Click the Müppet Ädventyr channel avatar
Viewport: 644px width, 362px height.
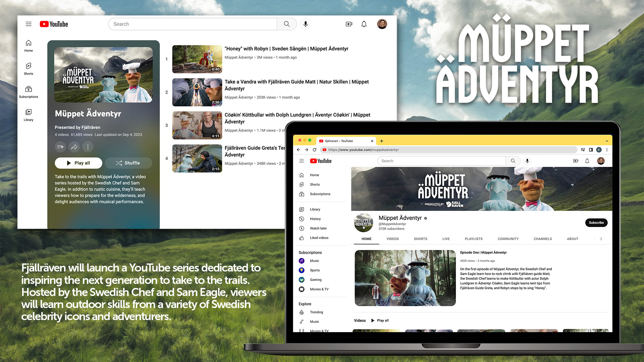(x=364, y=223)
